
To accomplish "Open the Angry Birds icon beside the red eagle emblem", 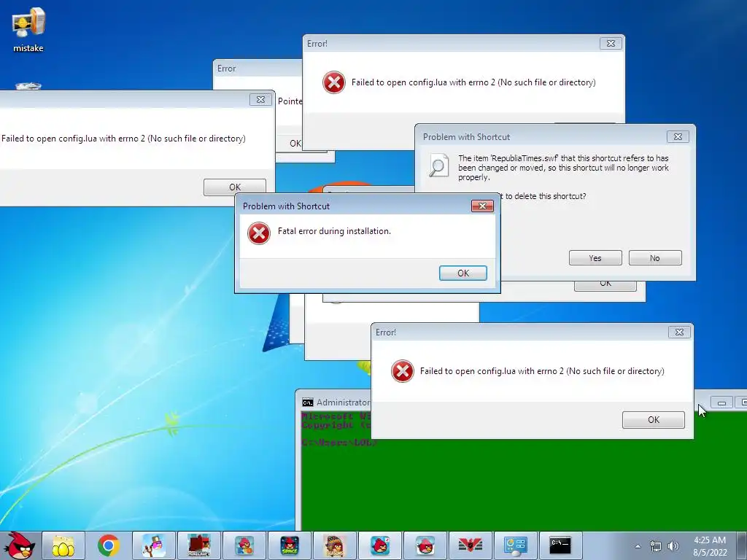I will [425, 545].
